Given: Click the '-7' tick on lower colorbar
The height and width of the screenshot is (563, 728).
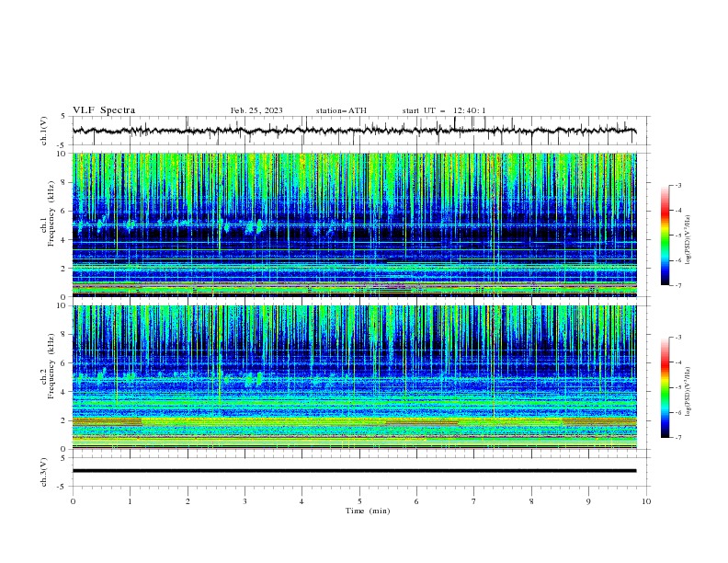Looking at the screenshot, I should click(677, 438).
